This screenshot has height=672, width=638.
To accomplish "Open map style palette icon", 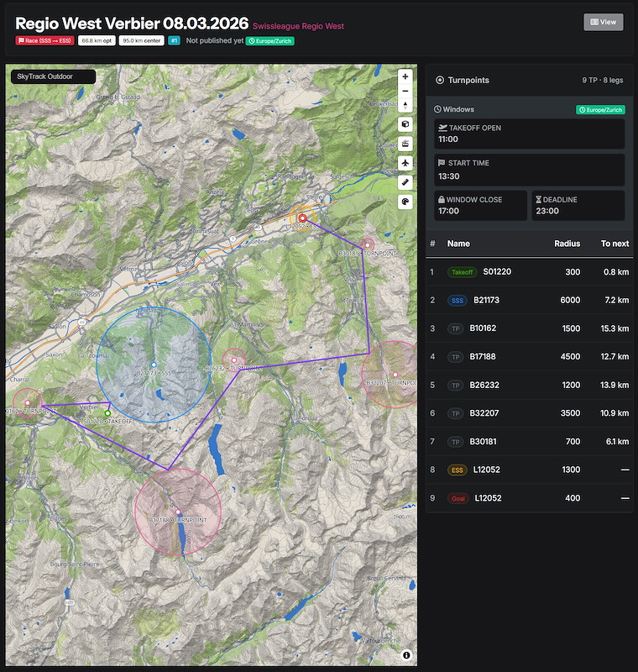I will [405, 202].
